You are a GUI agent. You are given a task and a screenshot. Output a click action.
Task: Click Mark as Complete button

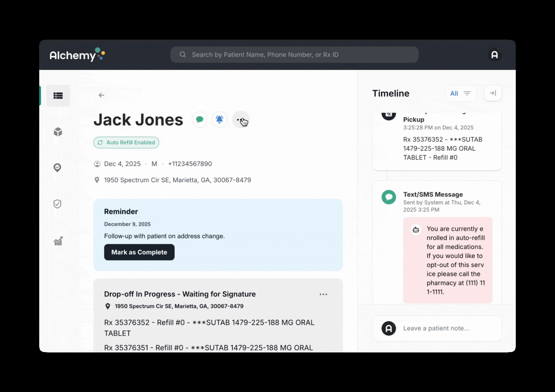139,252
